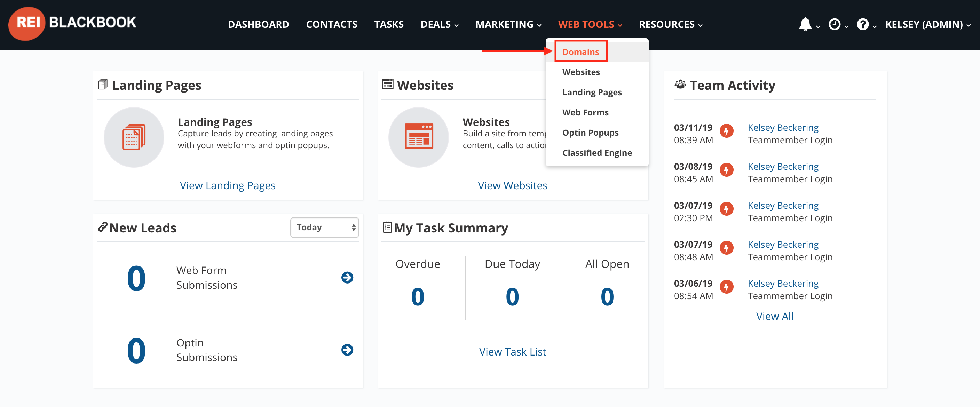Expand the Deals menu
Image resolution: width=980 pixels, height=407 pixels.
[440, 24]
